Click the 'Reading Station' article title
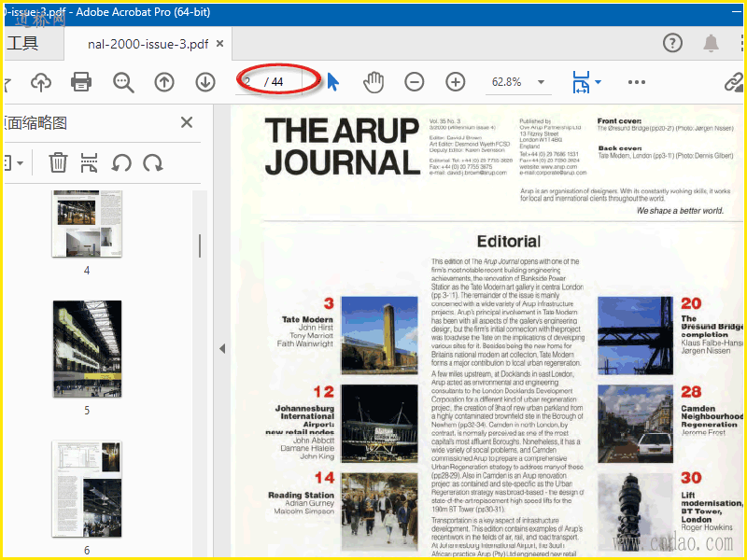Image resolution: width=747 pixels, height=560 pixels. [301, 496]
